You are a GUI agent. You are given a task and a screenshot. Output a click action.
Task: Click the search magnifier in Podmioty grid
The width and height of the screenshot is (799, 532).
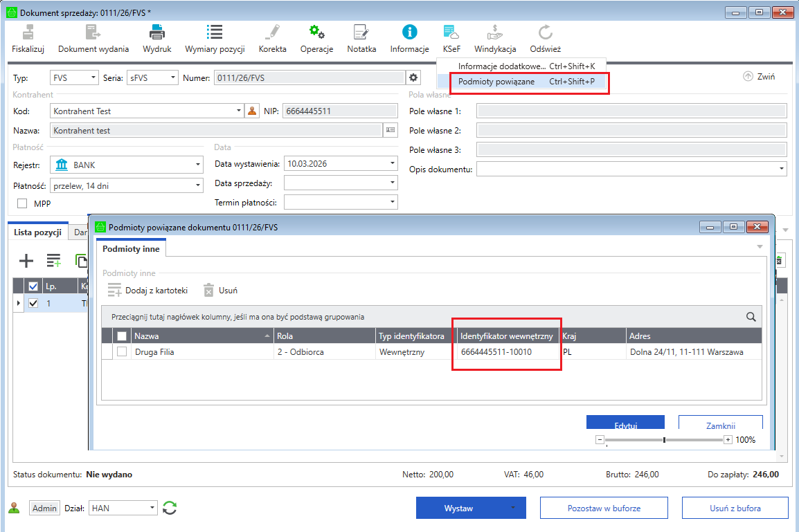[x=751, y=317]
